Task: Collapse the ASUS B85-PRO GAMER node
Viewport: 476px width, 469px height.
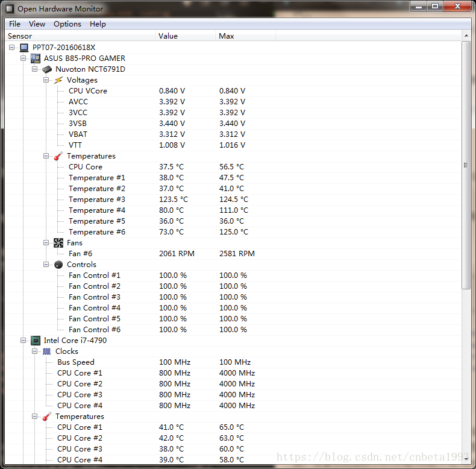Action: tap(23, 58)
